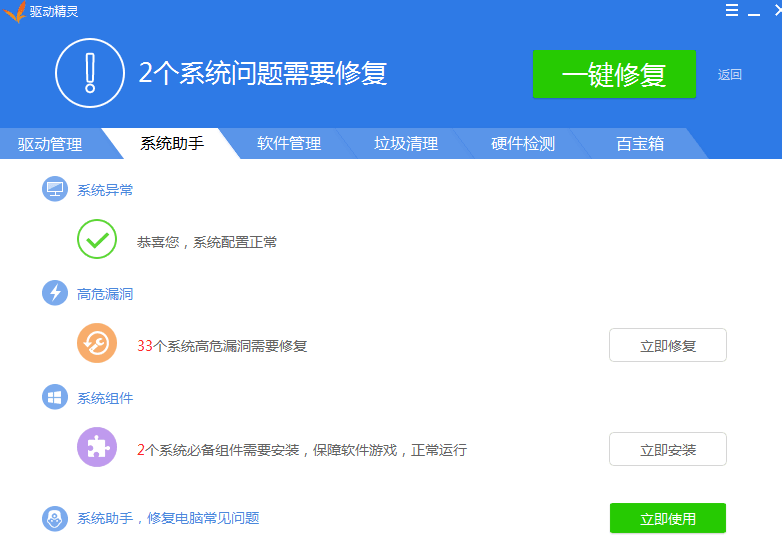Click the 高危漏洞 lightning icon
The height and width of the screenshot is (542, 782).
[55, 293]
